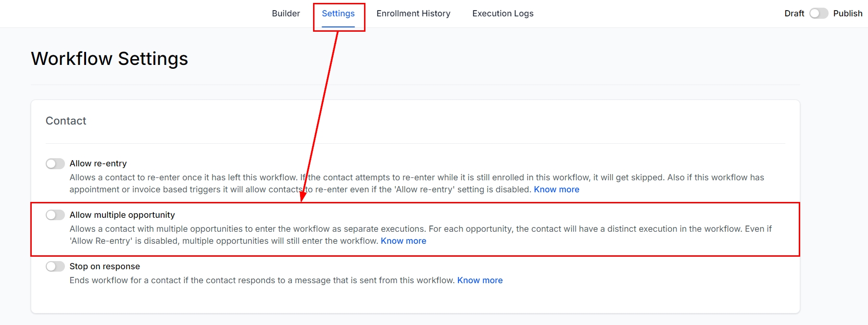Image resolution: width=868 pixels, height=325 pixels.
Task: Click the Publish label text
Action: [847, 13]
